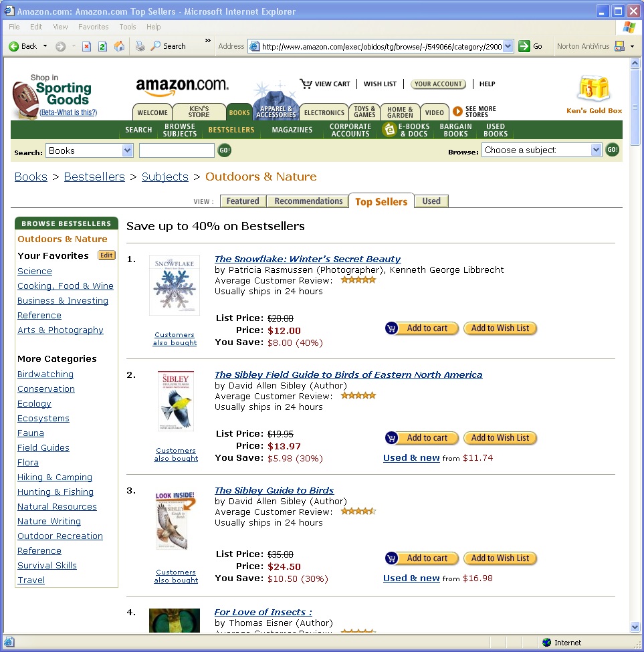The width and height of the screenshot is (644, 652).
Task: Open the Help menu
Action: click(x=153, y=27)
